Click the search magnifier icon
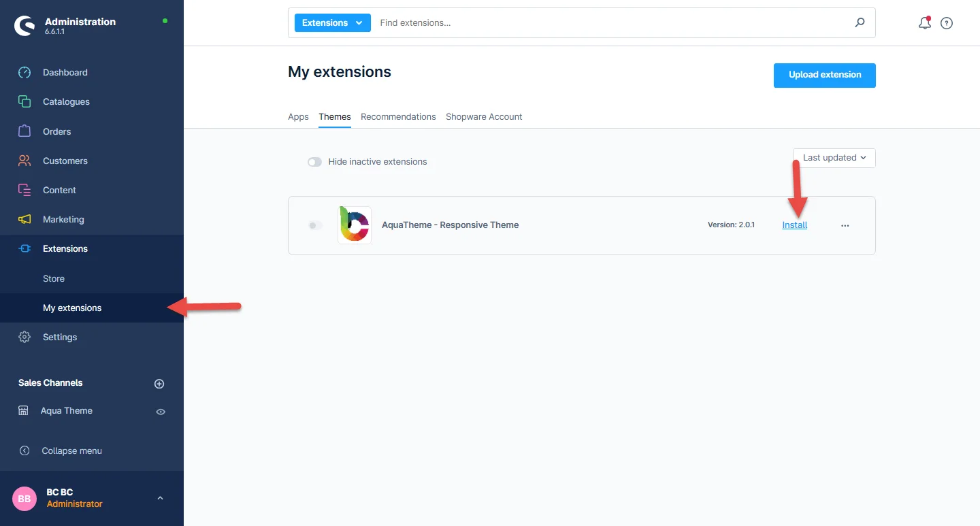This screenshot has height=526, width=980. (x=860, y=23)
